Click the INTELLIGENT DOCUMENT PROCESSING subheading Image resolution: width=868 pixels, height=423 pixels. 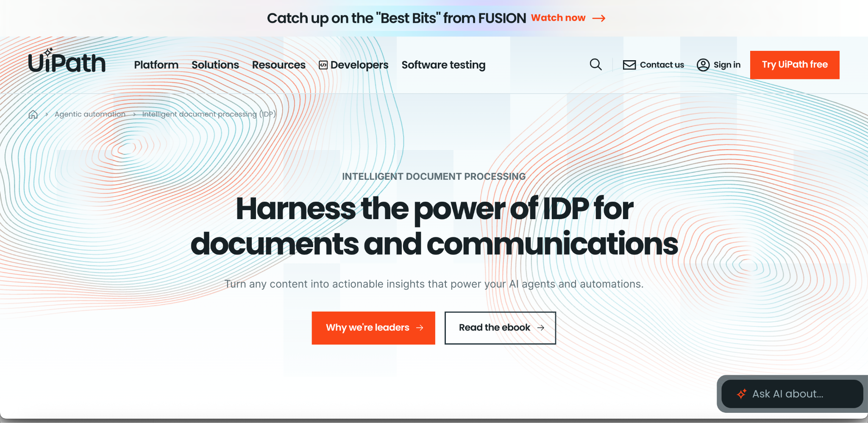coord(434,176)
